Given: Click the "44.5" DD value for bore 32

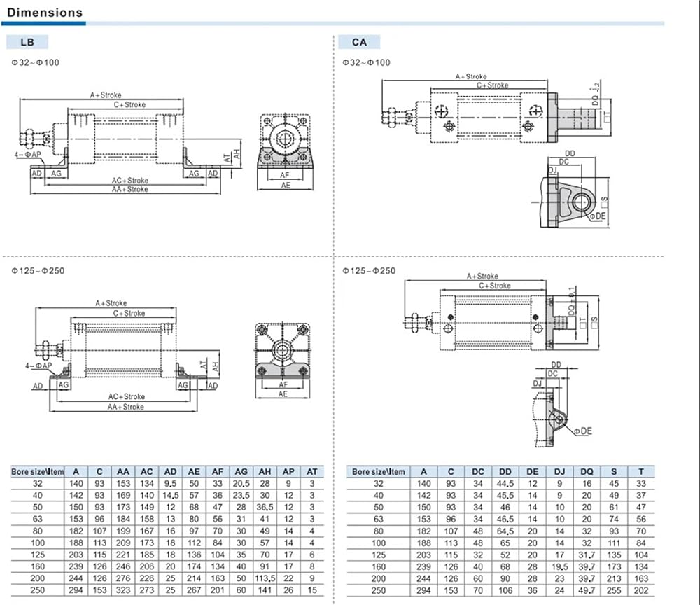Looking at the screenshot, I should [505, 484].
